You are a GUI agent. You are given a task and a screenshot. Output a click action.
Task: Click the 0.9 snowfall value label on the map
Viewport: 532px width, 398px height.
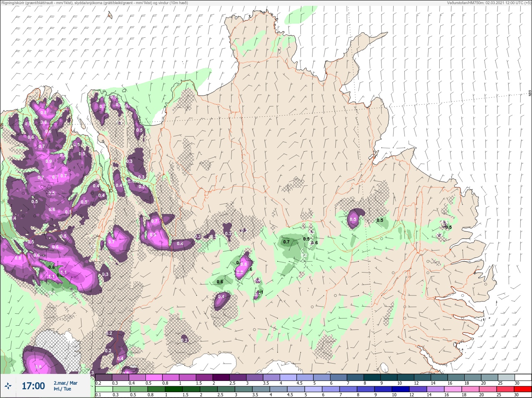pyautogui.click(x=49, y=161)
